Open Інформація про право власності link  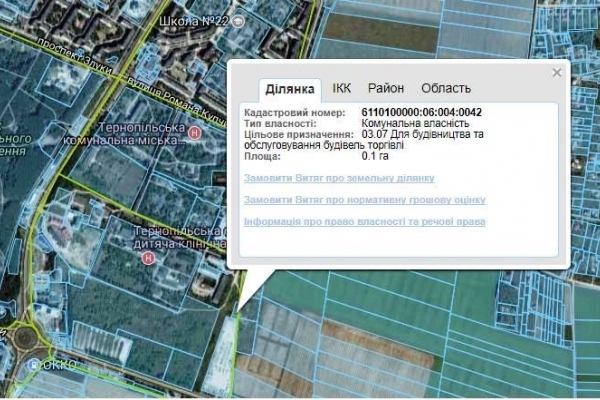point(364,221)
